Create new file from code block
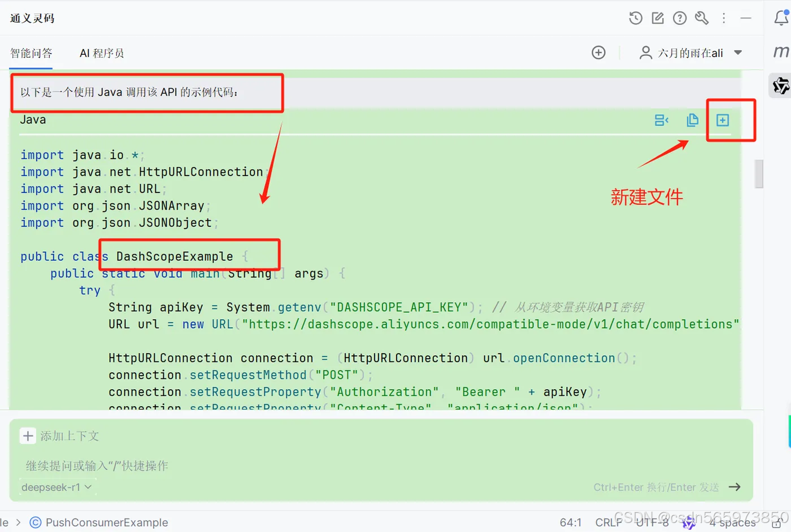The width and height of the screenshot is (791, 532). click(723, 120)
